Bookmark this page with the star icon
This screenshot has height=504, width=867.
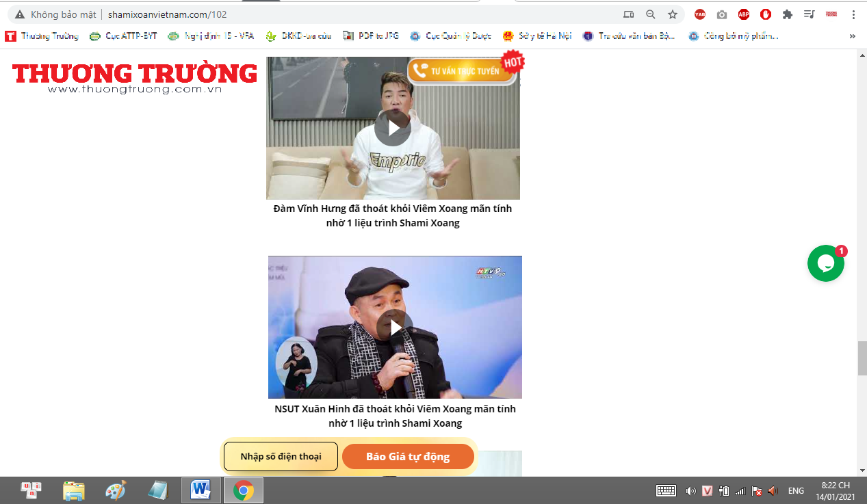click(673, 14)
